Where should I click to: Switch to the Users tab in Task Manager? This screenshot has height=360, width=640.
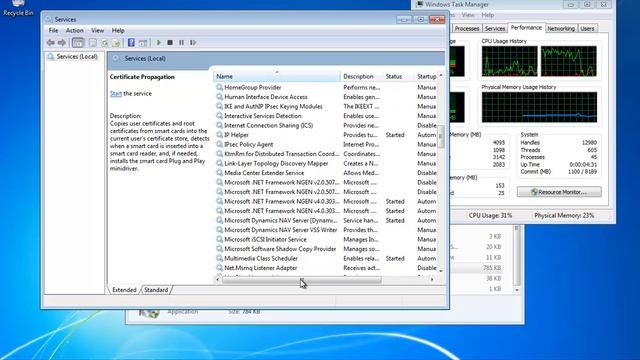pyautogui.click(x=587, y=29)
